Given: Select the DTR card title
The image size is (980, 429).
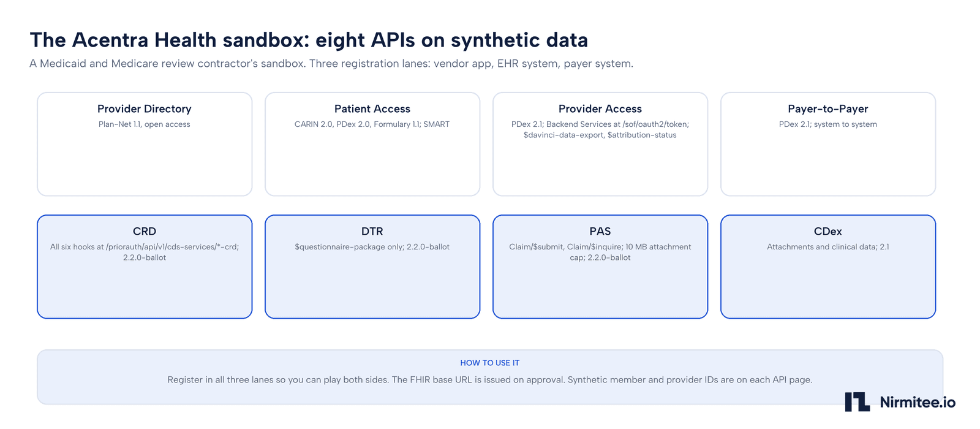Looking at the screenshot, I should pyautogui.click(x=372, y=231).
